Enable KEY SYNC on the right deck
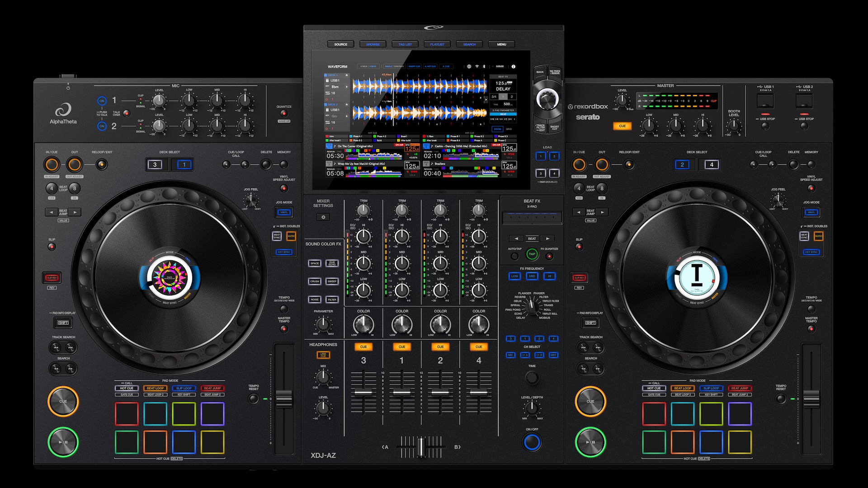 click(x=811, y=252)
